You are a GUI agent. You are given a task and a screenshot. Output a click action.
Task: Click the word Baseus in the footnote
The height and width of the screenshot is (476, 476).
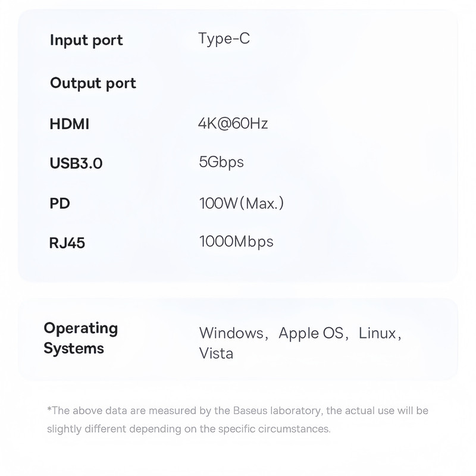[250, 411]
